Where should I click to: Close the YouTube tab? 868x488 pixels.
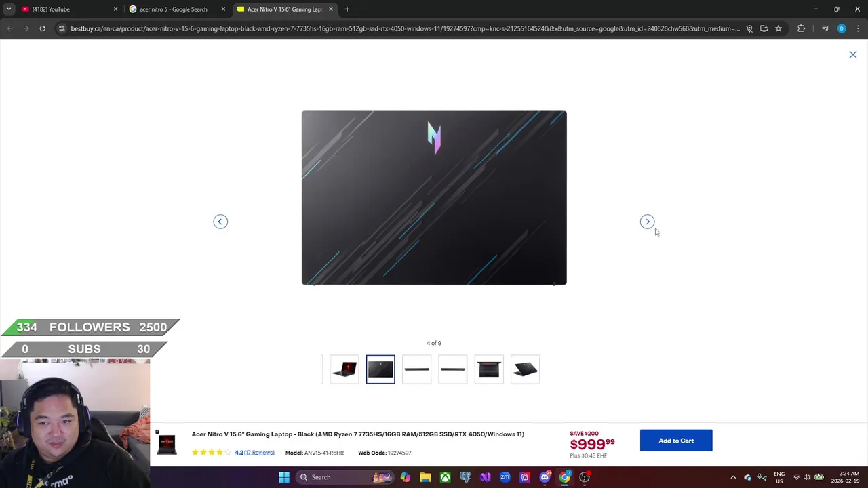115,9
